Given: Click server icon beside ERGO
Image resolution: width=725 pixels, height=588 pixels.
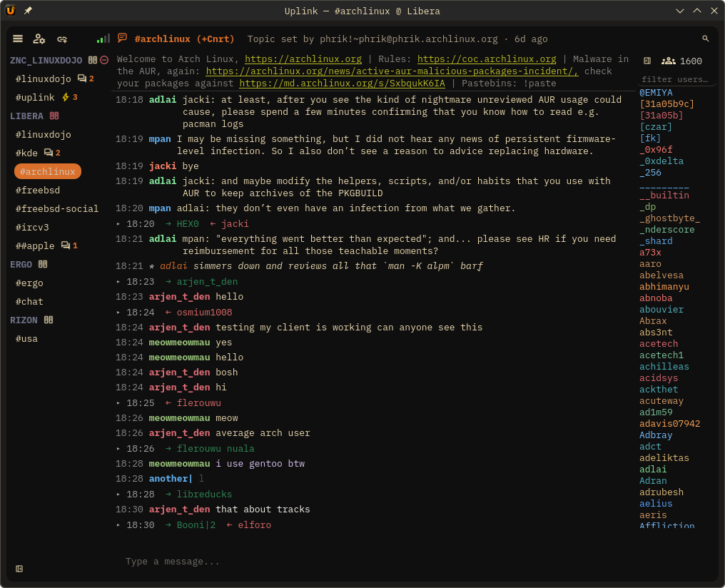Looking at the screenshot, I should (43, 264).
